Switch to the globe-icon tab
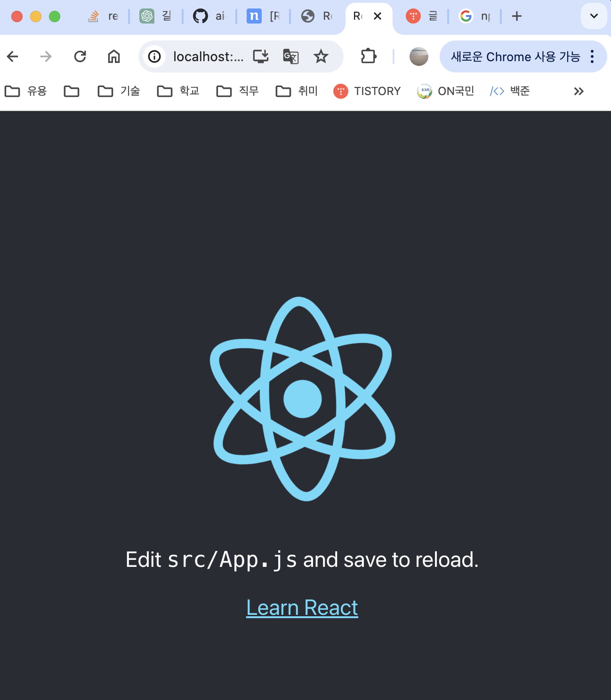 (x=317, y=16)
